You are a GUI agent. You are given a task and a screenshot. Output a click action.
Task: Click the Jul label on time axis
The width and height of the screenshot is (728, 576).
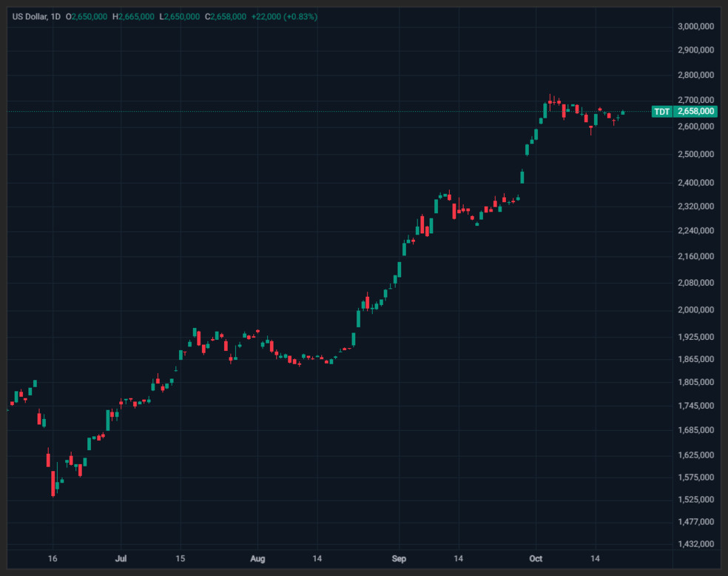121,558
